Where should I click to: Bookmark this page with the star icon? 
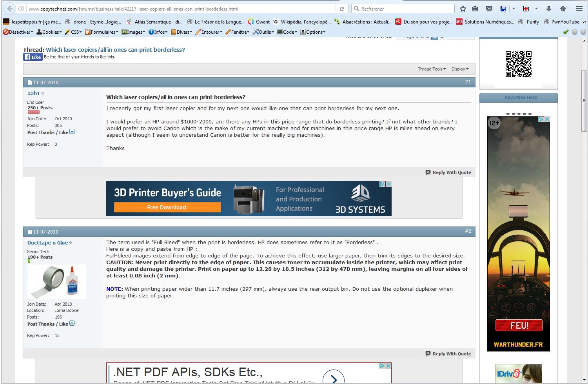click(463, 9)
